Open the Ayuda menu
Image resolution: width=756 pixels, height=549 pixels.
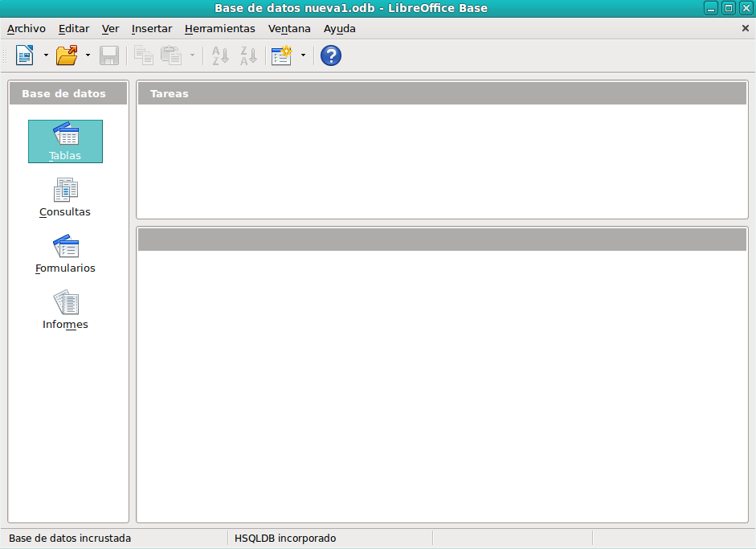point(339,28)
